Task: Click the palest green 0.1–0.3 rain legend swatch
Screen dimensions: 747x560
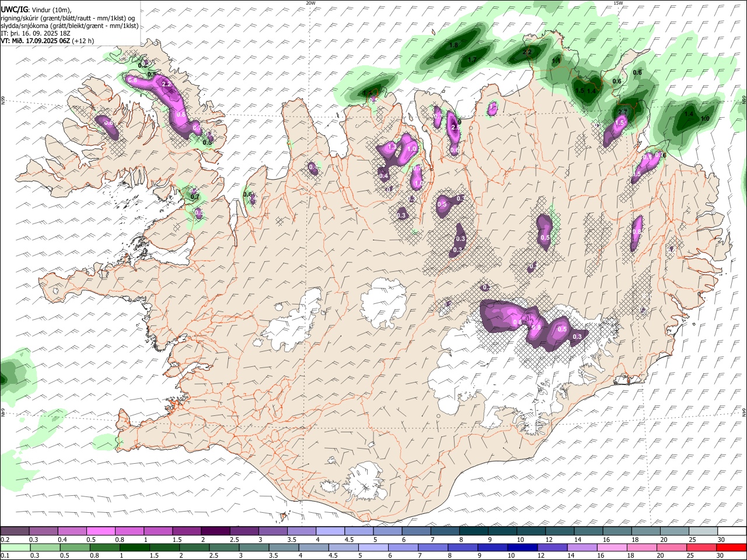Action: pyautogui.click(x=15, y=548)
